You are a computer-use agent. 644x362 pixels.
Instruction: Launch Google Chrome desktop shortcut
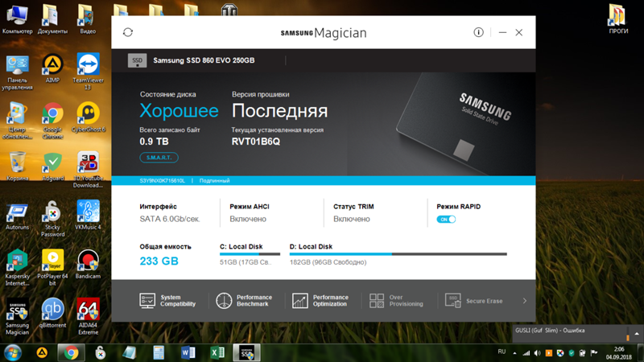[52, 121]
